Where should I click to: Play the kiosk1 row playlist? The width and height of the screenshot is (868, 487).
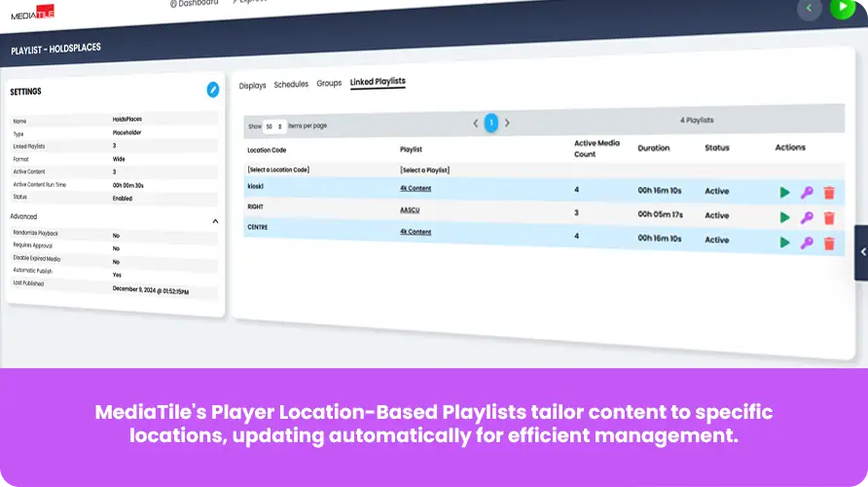(x=784, y=192)
